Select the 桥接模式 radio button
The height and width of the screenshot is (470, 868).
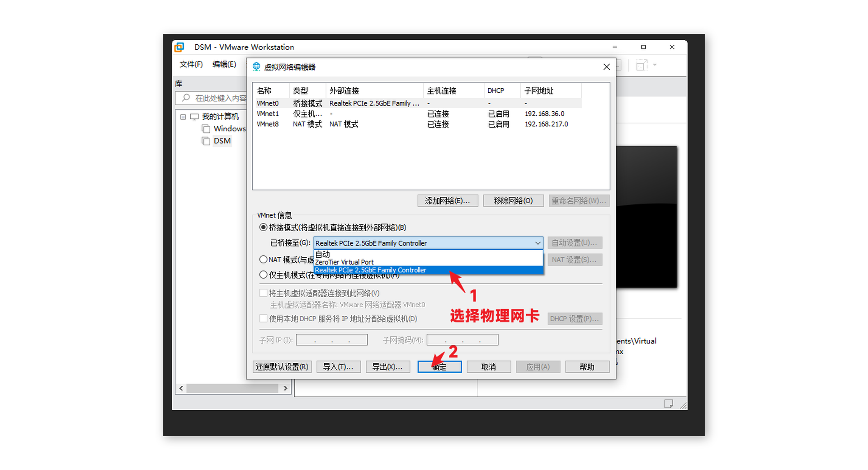tap(263, 227)
